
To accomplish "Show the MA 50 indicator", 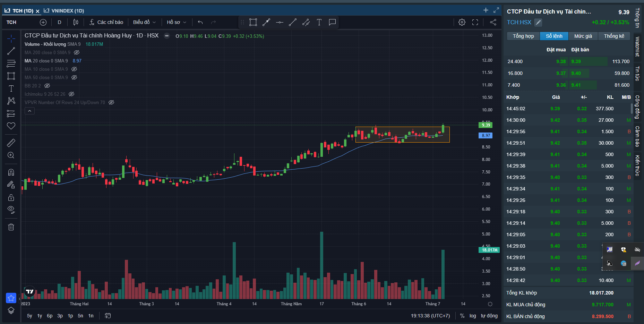I will pyautogui.click(x=74, y=77).
